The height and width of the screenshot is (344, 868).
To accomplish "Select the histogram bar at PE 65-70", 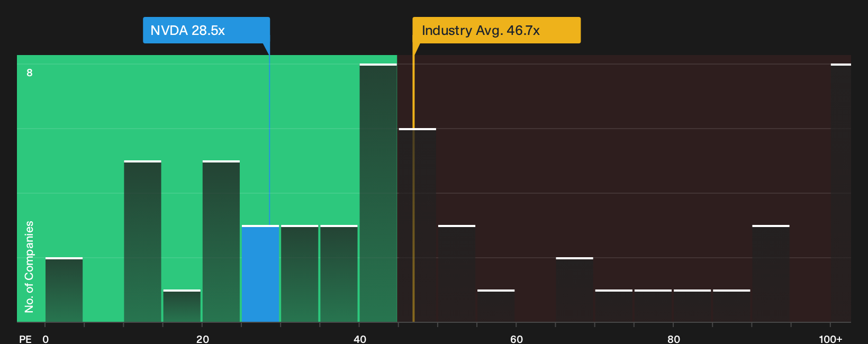I will pos(574,289).
